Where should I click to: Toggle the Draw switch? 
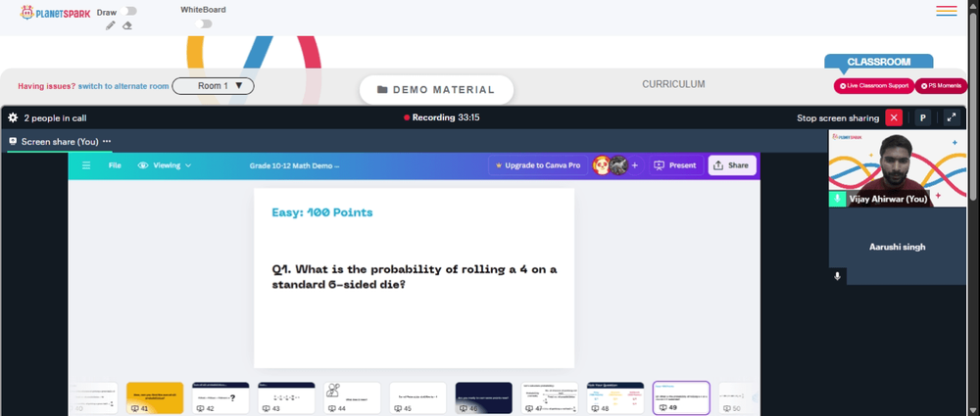(x=130, y=11)
